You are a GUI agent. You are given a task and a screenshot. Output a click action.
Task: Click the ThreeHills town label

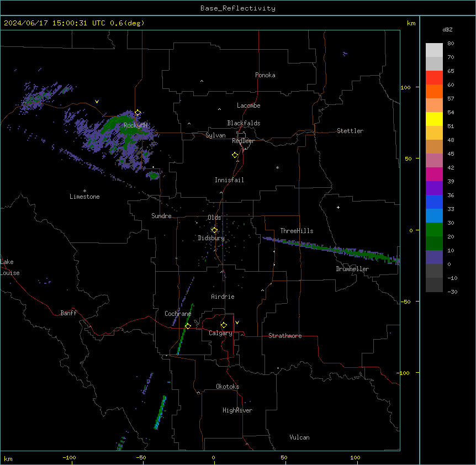tap(297, 231)
